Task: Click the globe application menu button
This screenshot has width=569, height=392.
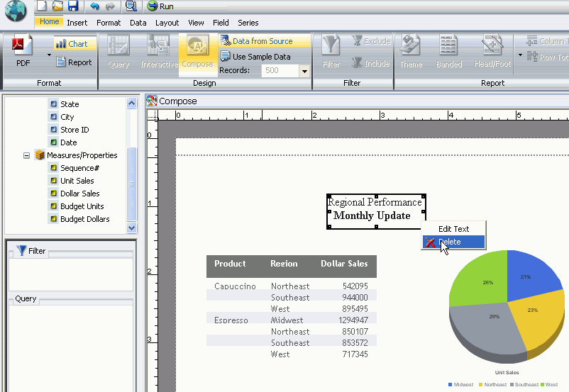Action: pyautogui.click(x=15, y=10)
